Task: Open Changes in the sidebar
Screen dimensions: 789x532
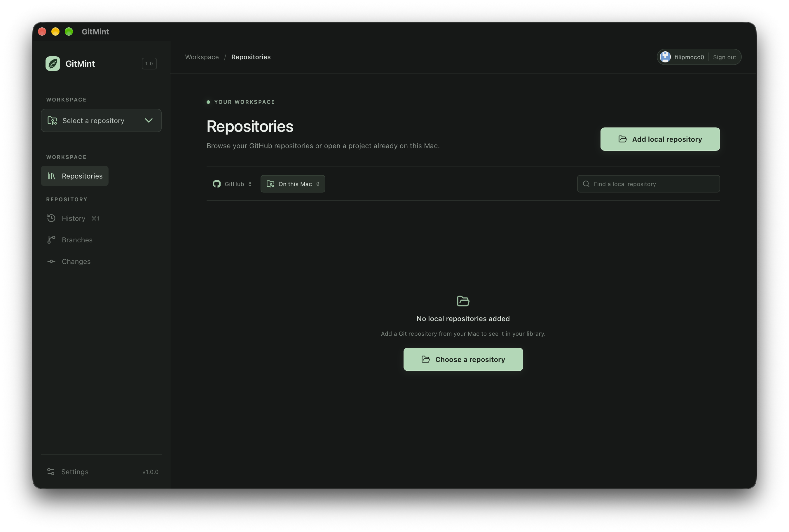Action: [69, 261]
